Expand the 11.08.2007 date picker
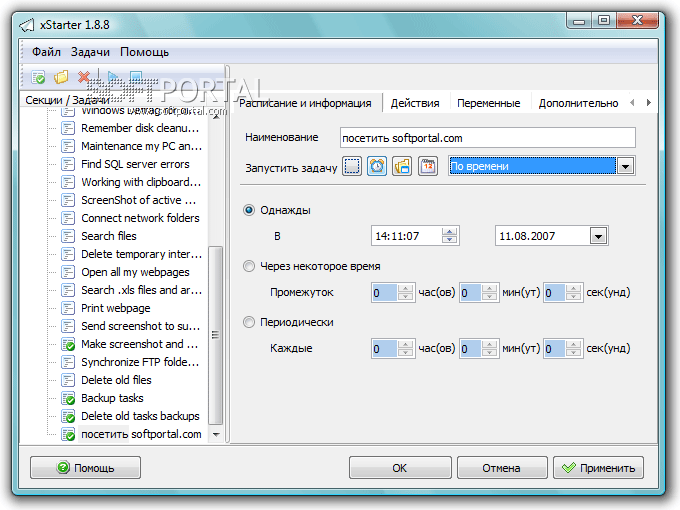 click(x=598, y=236)
